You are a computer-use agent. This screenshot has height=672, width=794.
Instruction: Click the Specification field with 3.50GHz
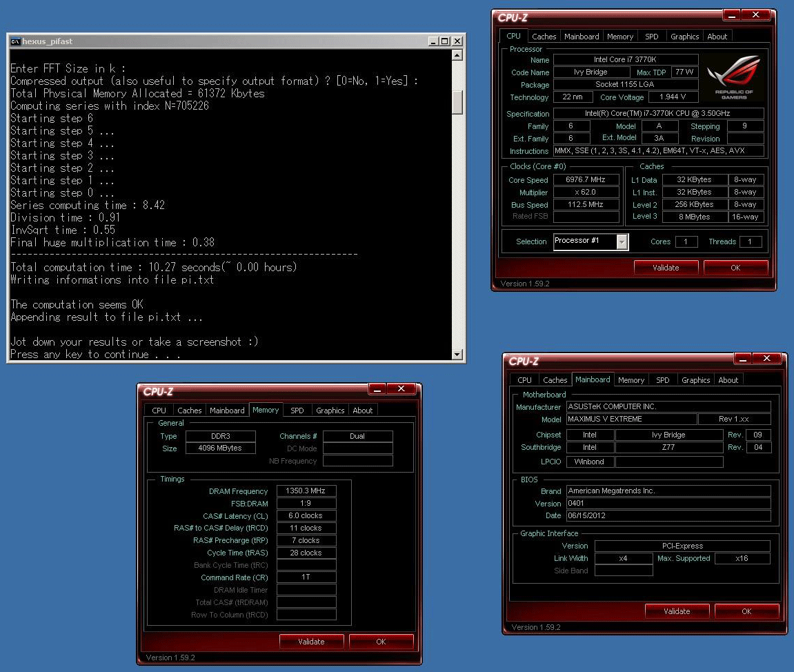click(658, 113)
